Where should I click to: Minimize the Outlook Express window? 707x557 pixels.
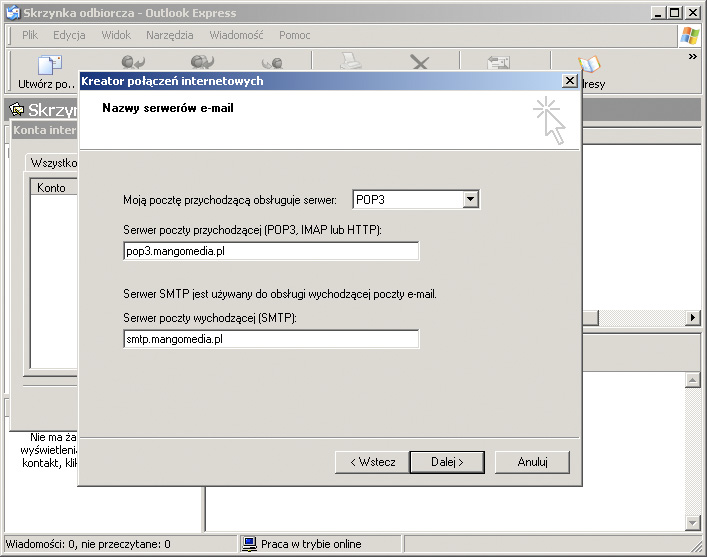click(x=658, y=13)
